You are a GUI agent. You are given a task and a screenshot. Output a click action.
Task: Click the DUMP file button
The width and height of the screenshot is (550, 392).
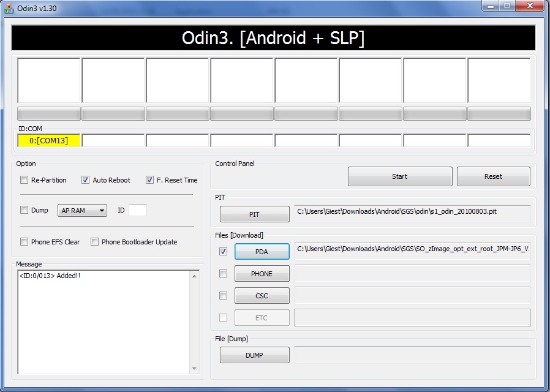point(255,355)
